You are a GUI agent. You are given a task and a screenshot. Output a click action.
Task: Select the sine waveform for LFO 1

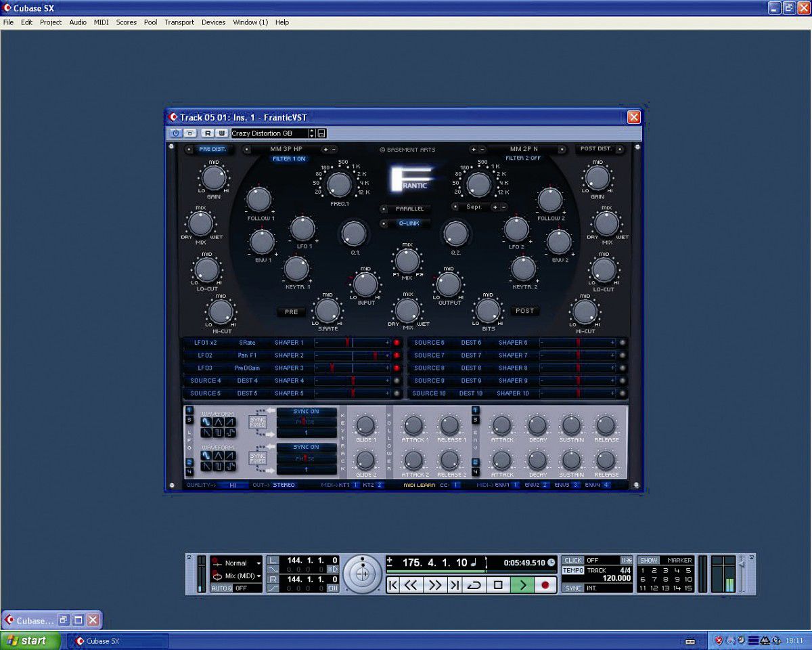click(206, 422)
